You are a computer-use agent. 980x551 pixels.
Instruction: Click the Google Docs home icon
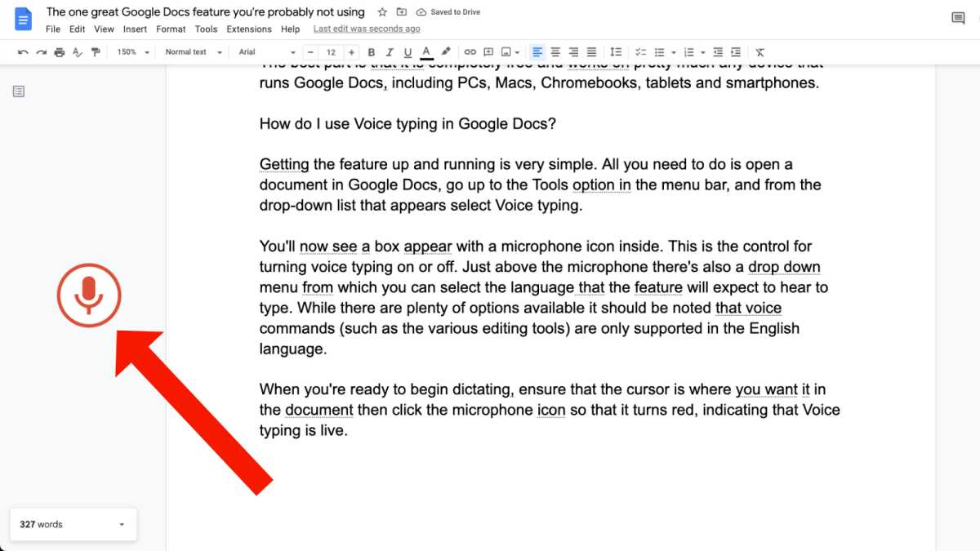coord(24,19)
